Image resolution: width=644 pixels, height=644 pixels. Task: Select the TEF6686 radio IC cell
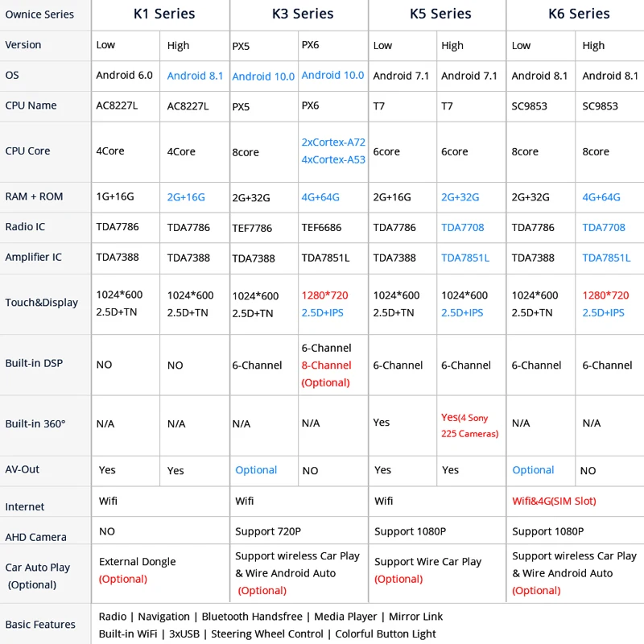pos(323,227)
